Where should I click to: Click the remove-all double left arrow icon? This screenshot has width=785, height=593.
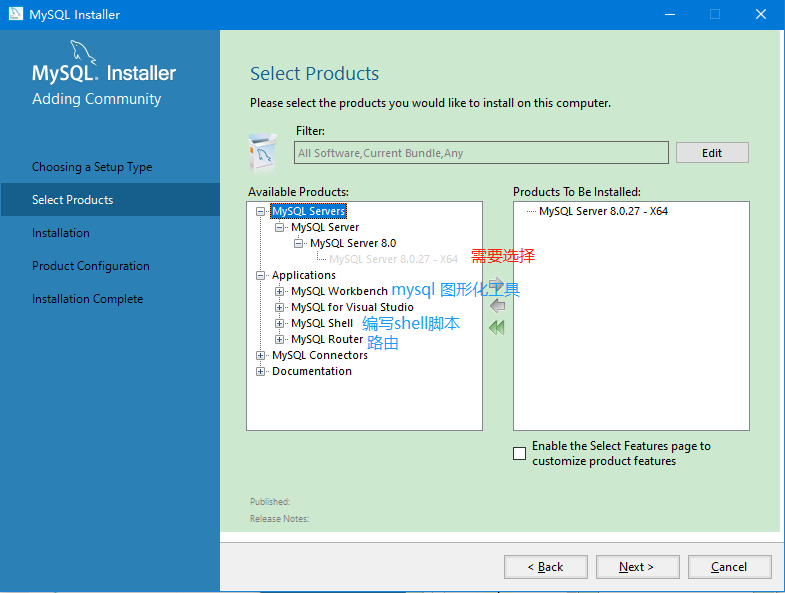click(x=497, y=328)
